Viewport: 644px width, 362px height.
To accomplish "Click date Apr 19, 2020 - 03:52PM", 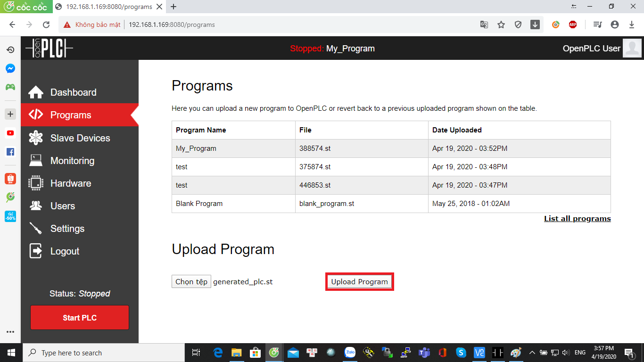I will pyautogui.click(x=470, y=148).
